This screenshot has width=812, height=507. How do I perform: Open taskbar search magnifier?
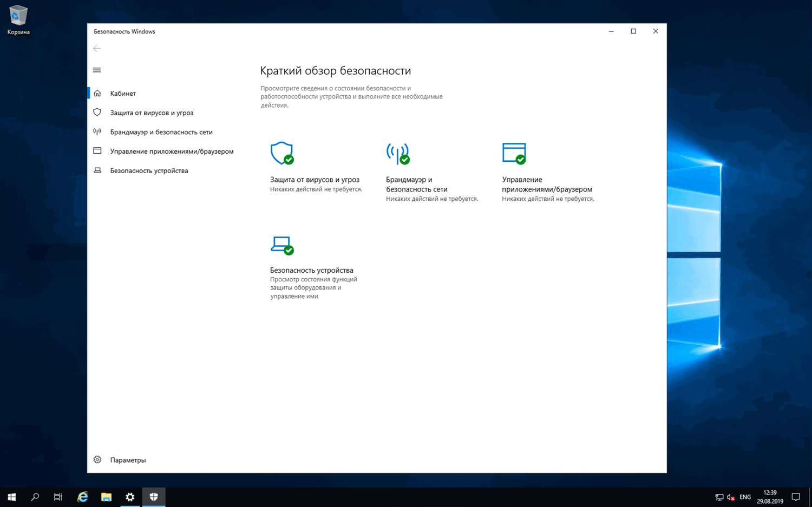(x=35, y=497)
